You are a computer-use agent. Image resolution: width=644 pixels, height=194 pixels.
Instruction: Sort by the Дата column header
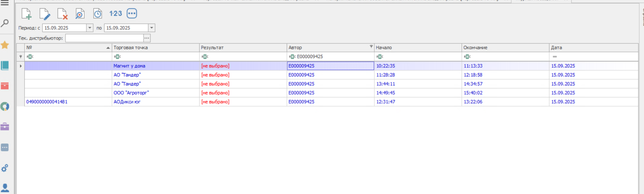point(594,48)
